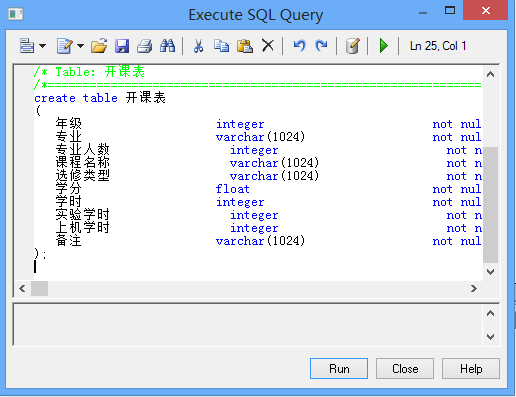Click the output pane scroll down arrow
This screenshot has height=397, width=516.
point(490,337)
